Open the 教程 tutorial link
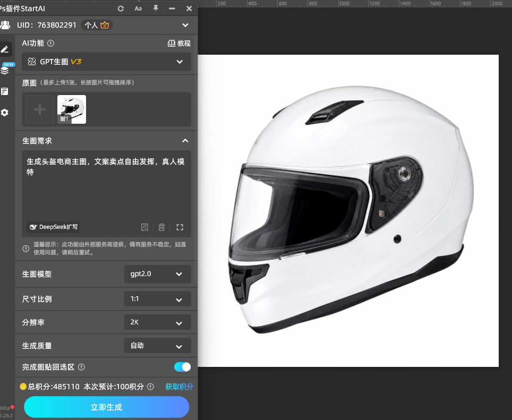The width and height of the screenshot is (512, 420). [x=180, y=44]
